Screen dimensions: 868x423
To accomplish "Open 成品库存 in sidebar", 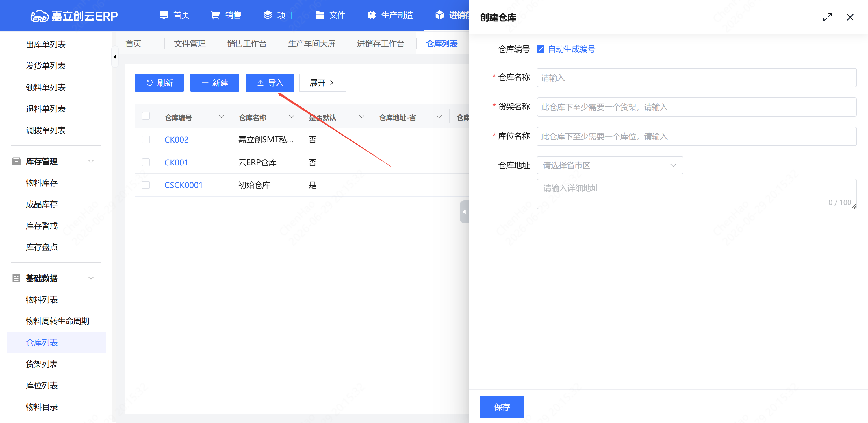I will pyautogui.click(x=42, y=204).
